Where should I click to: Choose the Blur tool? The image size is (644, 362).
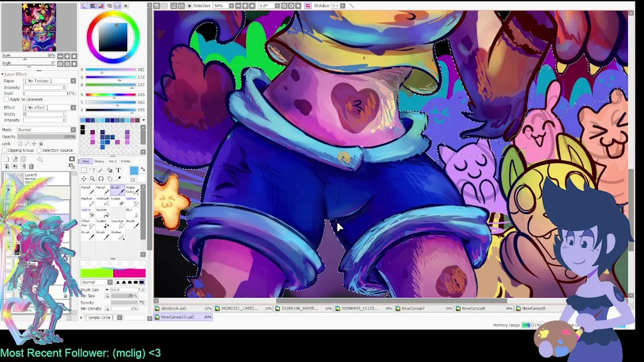(x=132, y=213)
